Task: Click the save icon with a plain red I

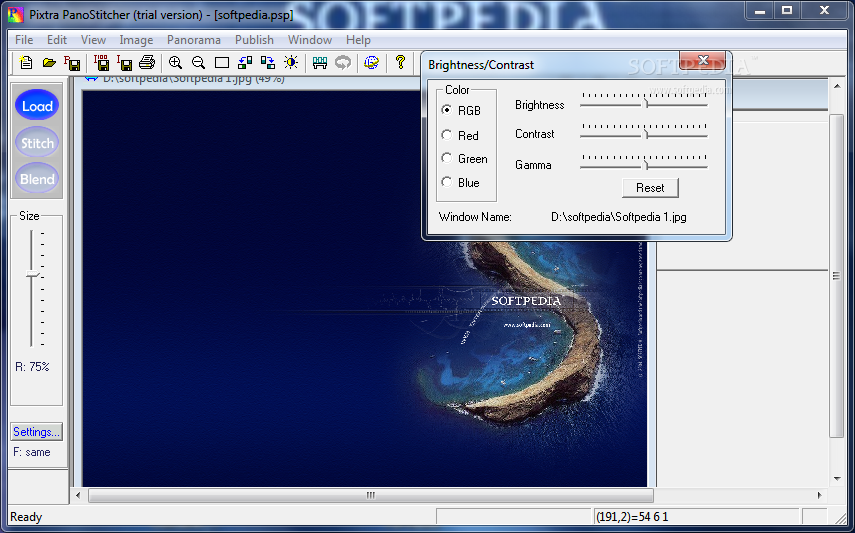Action: click(124, 63)
